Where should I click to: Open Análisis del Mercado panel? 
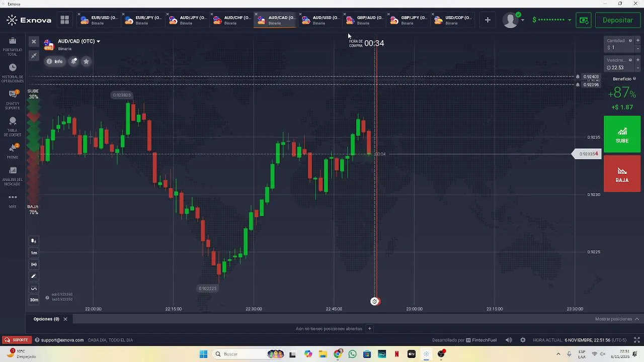coord(13,176)
